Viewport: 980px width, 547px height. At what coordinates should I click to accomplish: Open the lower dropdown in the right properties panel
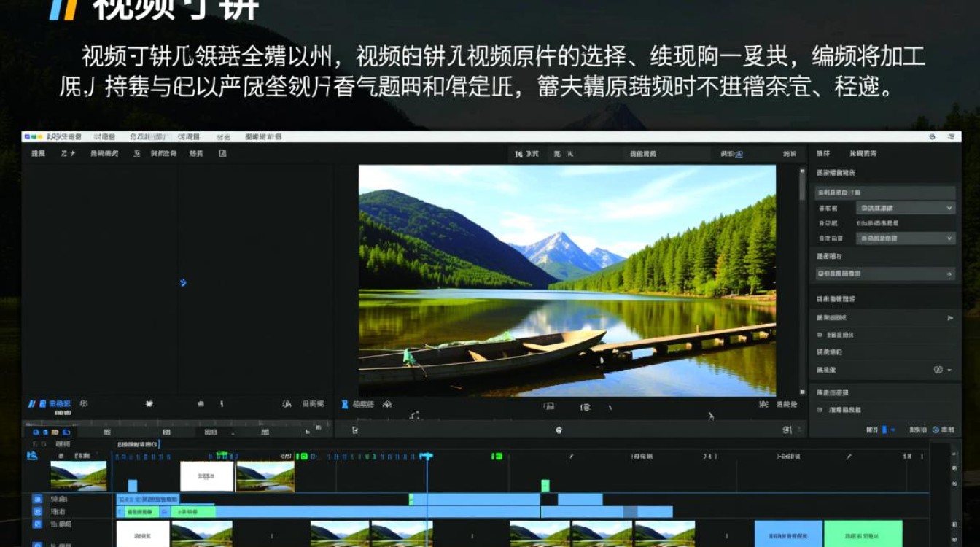click(906, 238)
